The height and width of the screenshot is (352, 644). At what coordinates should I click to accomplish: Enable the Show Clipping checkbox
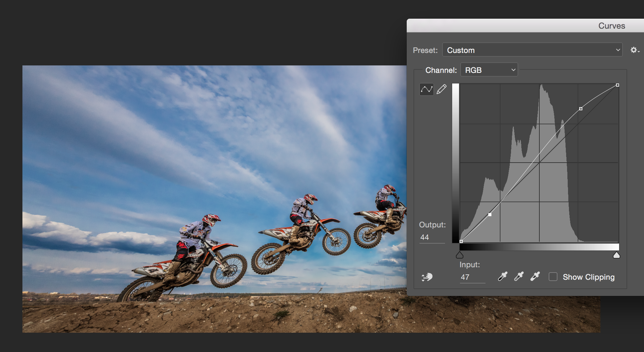553,277
